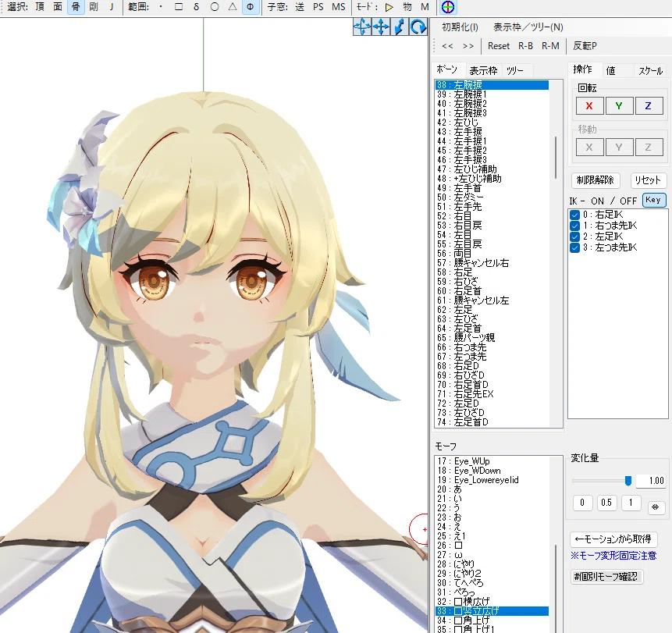This screenshot has height=633, width=672.
Task: Switch to M mode in toolbar
Action: (x=425, y=7)
